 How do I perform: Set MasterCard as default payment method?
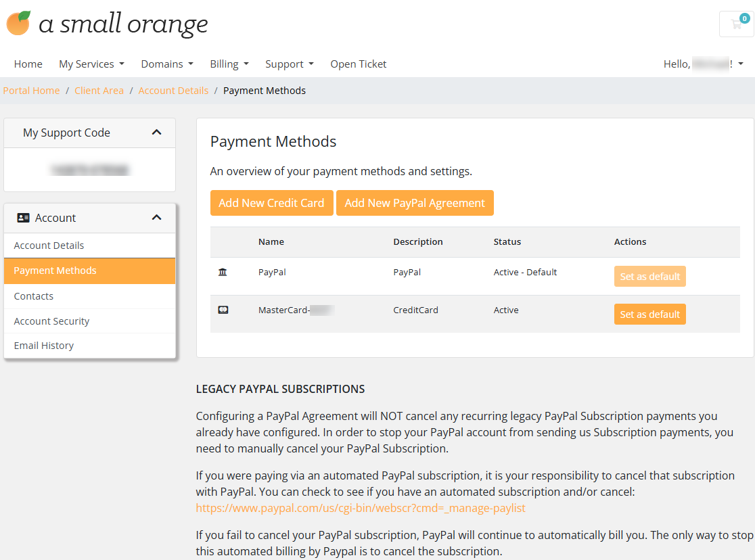[649, 314]
